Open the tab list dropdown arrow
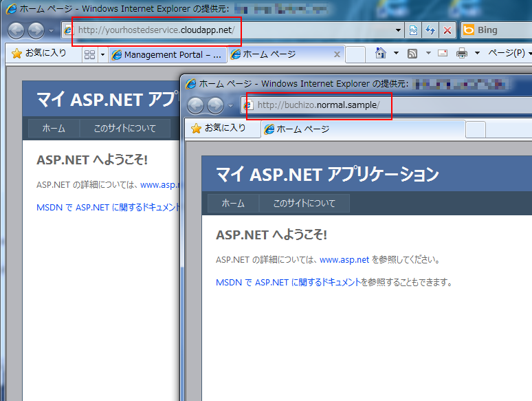 click(102, 54)
